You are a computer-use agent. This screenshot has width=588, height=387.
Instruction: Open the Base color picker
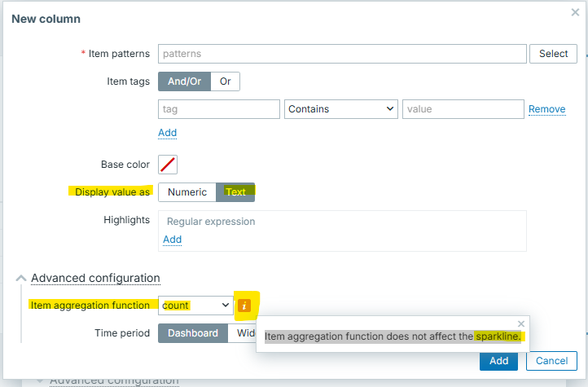coord(168,165)
